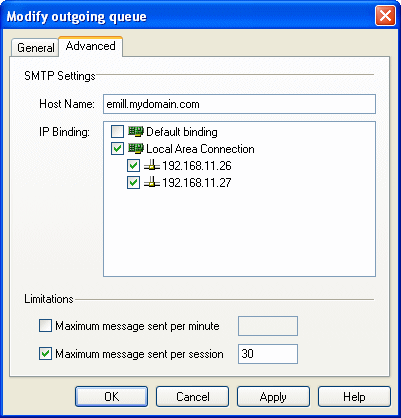This screenshot has width=401, height=418.
Task: Enable the Default binding checkbox
Action: click(117, 132)
